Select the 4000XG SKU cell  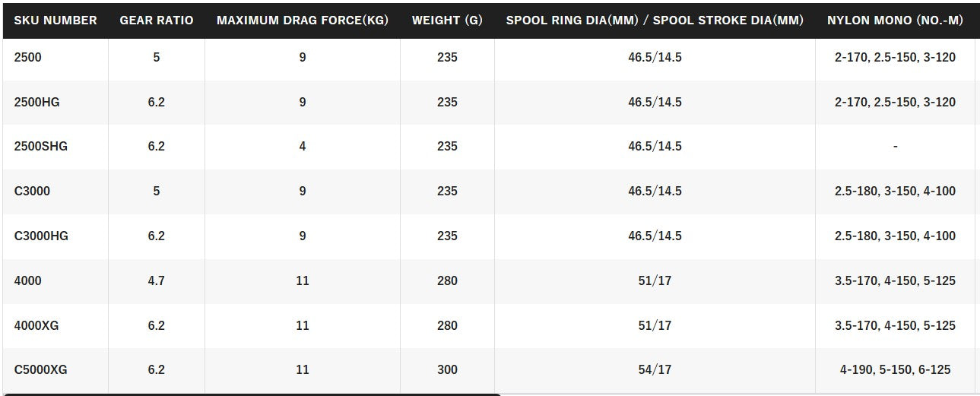click(36, 325)
